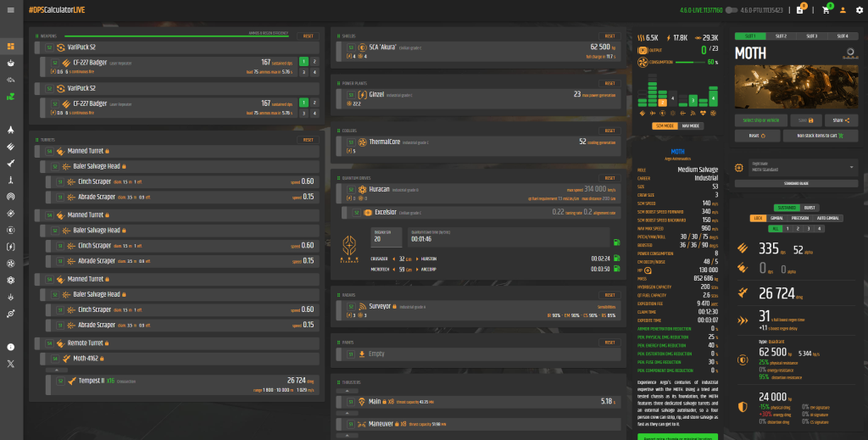Expand the Moth-4162 remote turret chevron
Viewport: 868px width, 440px height.
(56, 370)
